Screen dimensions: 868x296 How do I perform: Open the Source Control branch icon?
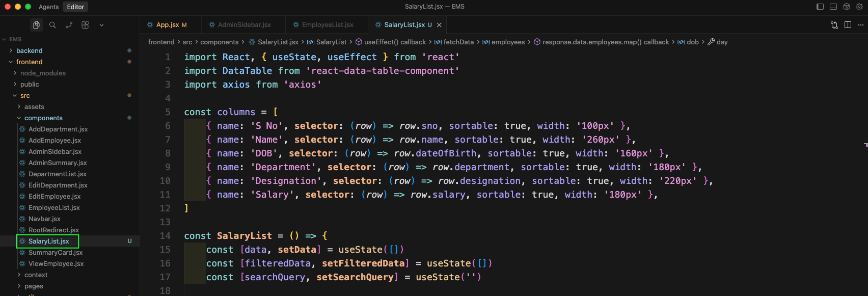[x=69, y=25]
